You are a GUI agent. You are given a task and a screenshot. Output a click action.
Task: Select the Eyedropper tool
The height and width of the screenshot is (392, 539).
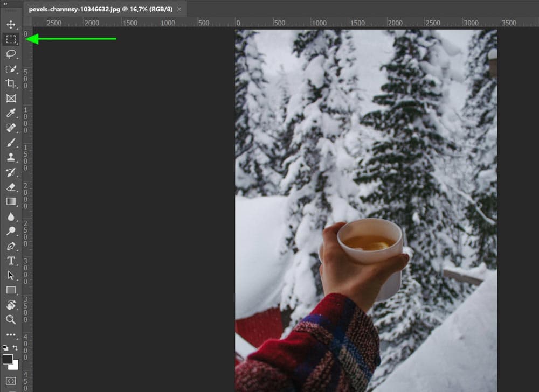11,113
